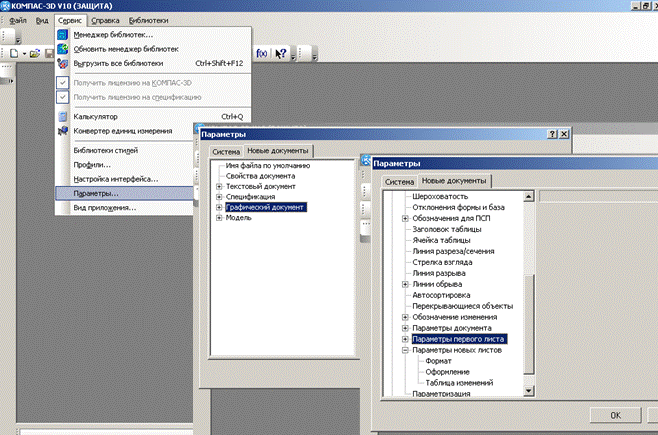Click scroll-down arrow of parameters tree
Viewport: 658px width, 435px height.
tap(528, 391)
